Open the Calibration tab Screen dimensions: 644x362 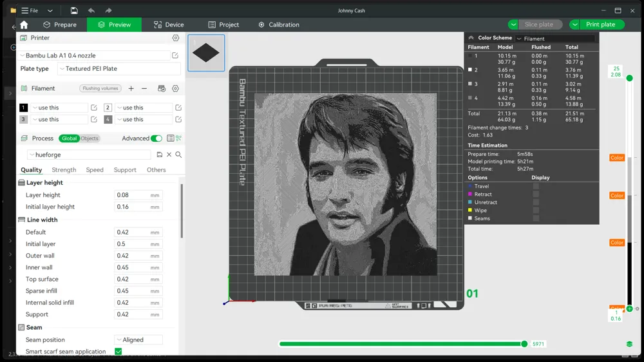(279, 24)
